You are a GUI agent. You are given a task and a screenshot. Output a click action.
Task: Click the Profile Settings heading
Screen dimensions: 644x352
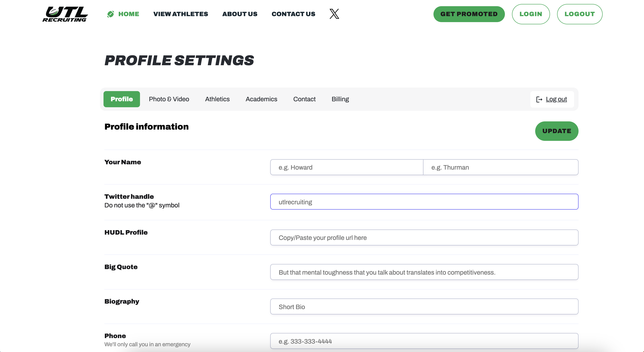click(x=179, y=61)
